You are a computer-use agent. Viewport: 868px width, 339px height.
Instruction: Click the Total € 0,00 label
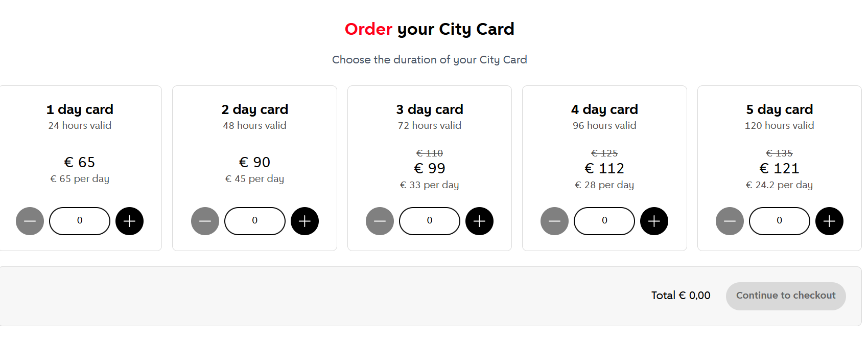[x=680, y=296]
